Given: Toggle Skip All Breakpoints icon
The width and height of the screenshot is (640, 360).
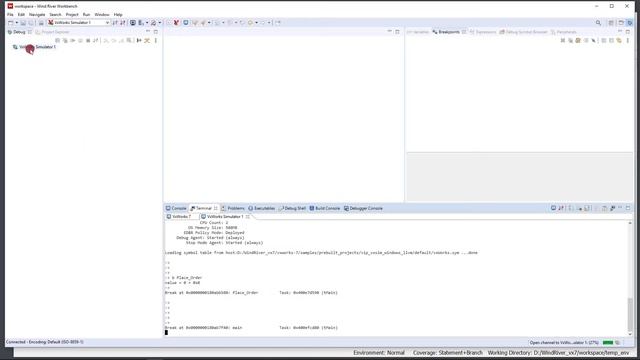Looking at the screenshot, I should coord(593,40).
